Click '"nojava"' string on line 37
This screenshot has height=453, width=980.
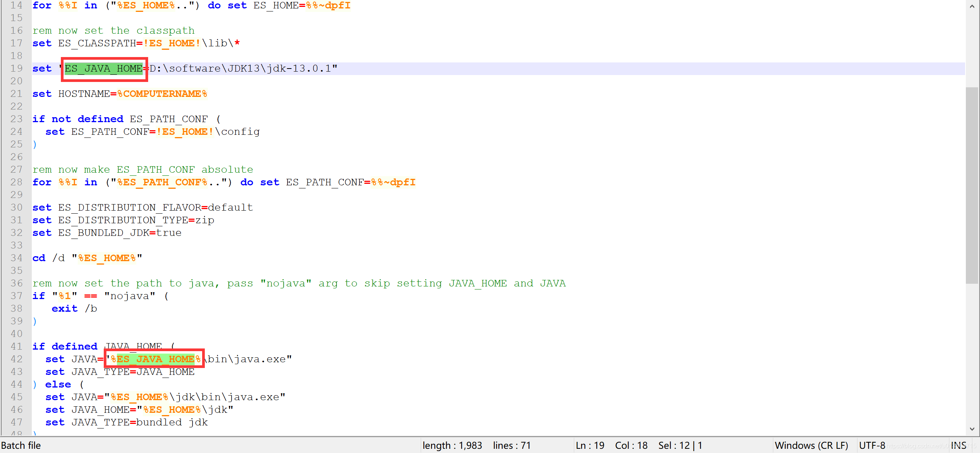pyautogui.click(x=130, y=296)
